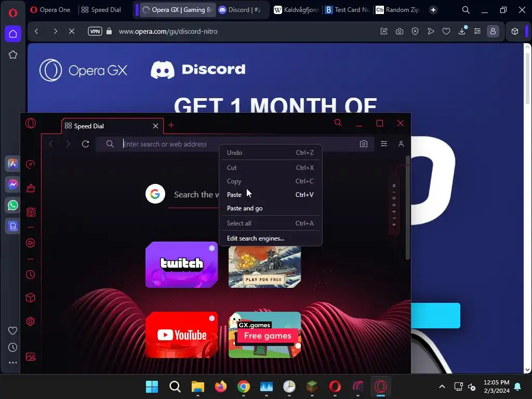The height and width of the screenshot is (399, 532).
Task: Open the search tabs icon in Opera GX
Action: (x=338, y=123)
